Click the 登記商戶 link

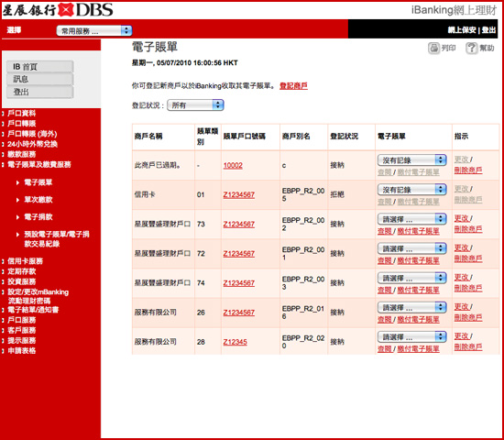293,86
